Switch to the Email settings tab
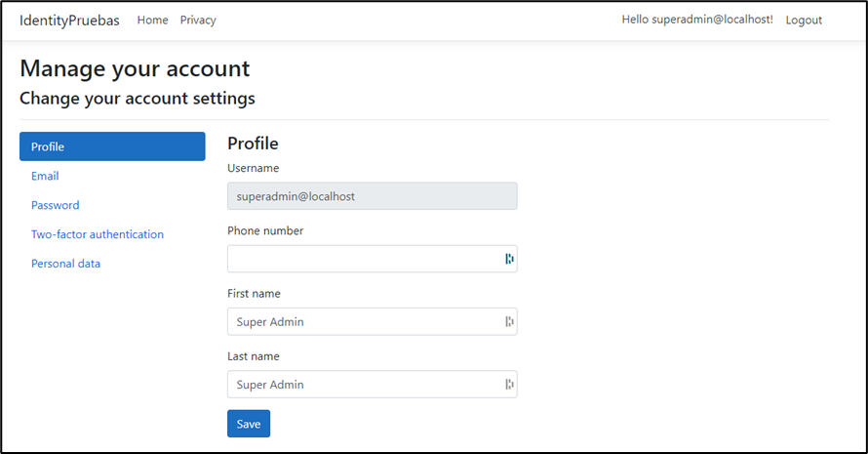 tap(45, 177)
